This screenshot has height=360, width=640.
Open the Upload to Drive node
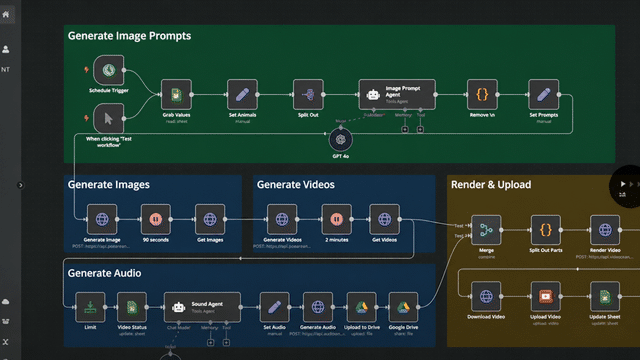[362, 307]
